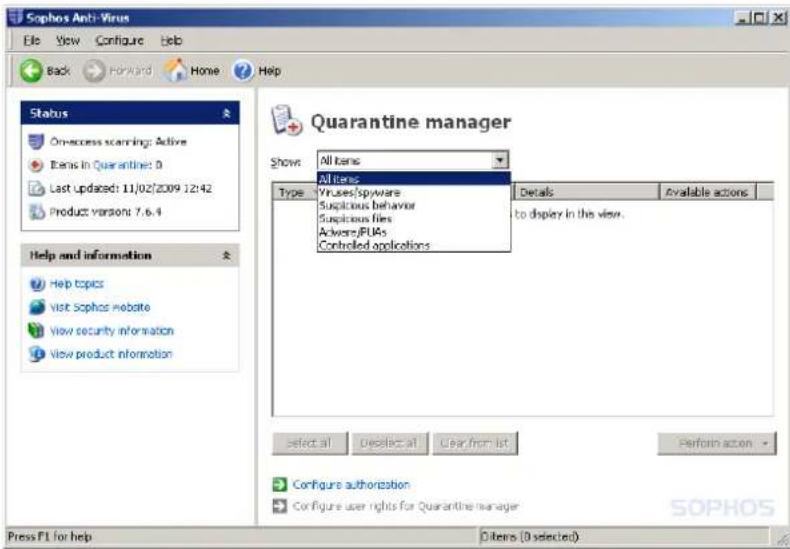Open the View product information link
This screenshot has height=549, width=790.
tap(111, 354)
